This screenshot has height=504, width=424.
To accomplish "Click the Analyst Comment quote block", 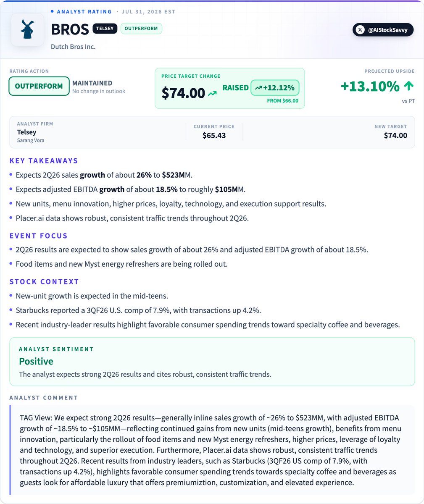I will pos(212,450).
